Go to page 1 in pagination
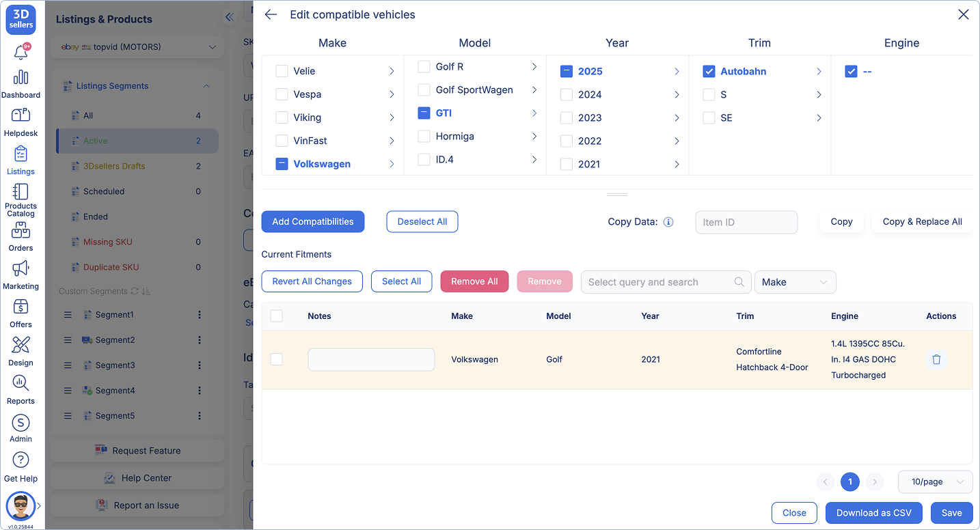Image resolution: width=980 pixels, height=530 pixels. (x=849, y=482)
